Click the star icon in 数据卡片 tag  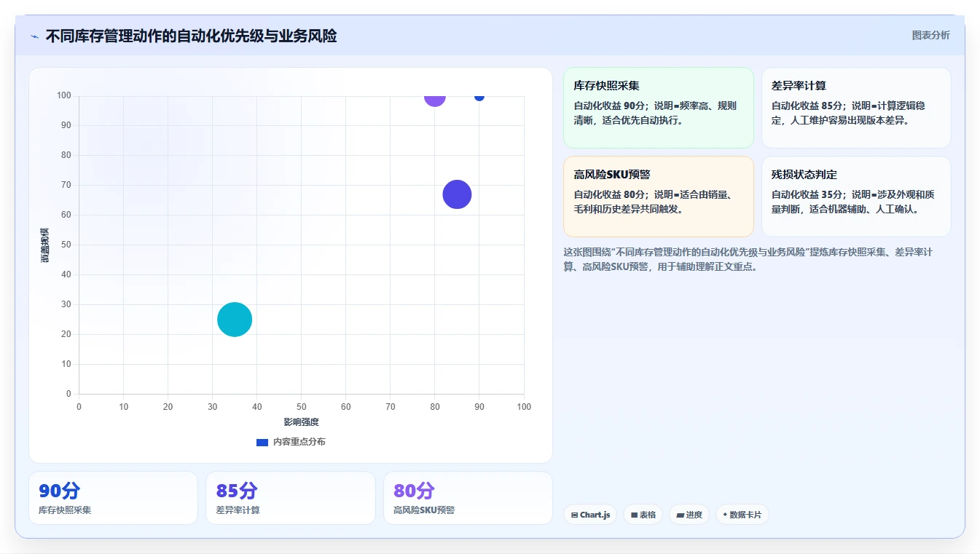(x=725, y=515)
